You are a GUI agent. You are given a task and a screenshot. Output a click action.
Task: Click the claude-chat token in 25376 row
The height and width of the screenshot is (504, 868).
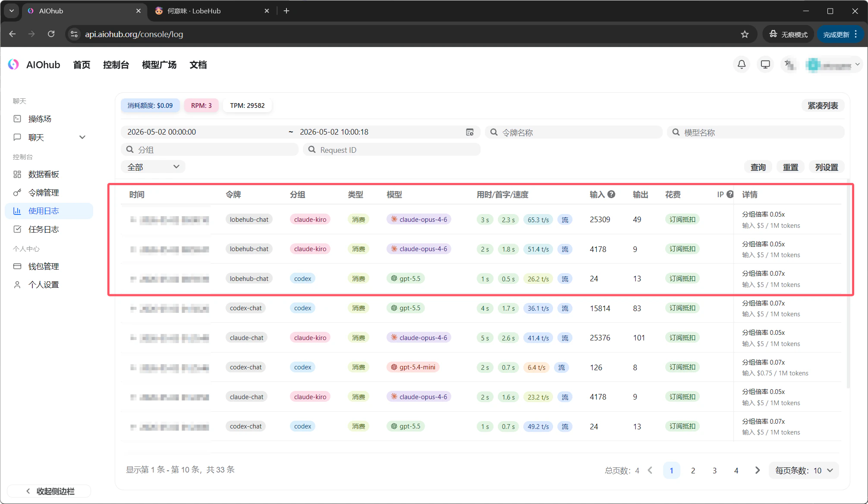(x=246, y=337)
